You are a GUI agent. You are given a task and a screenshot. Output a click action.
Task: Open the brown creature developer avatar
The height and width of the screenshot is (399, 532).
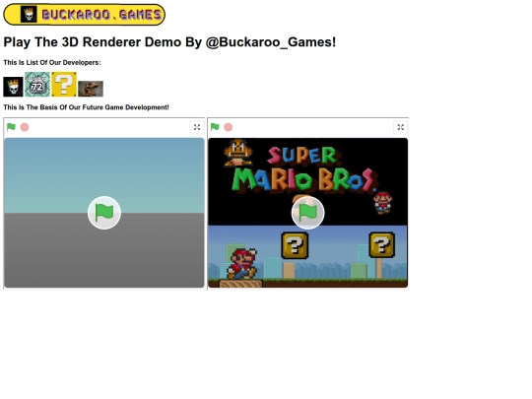(x=91, y=89)
